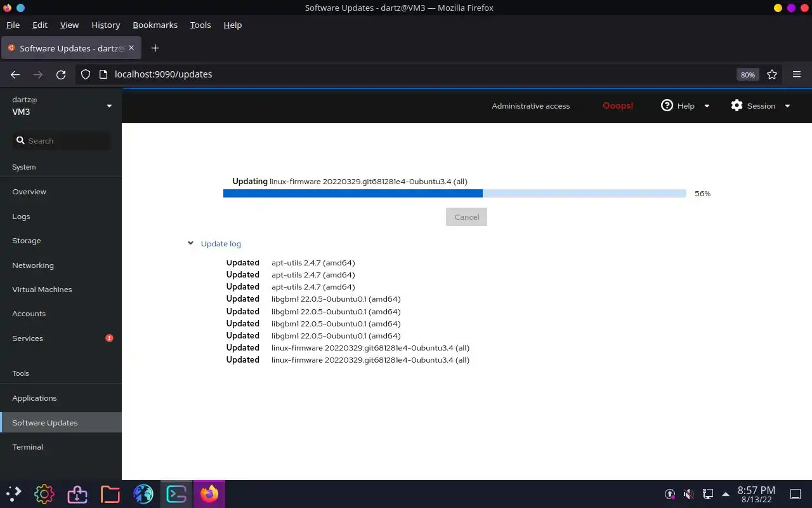Open a new tab with the plus icon

pos(155,48)
